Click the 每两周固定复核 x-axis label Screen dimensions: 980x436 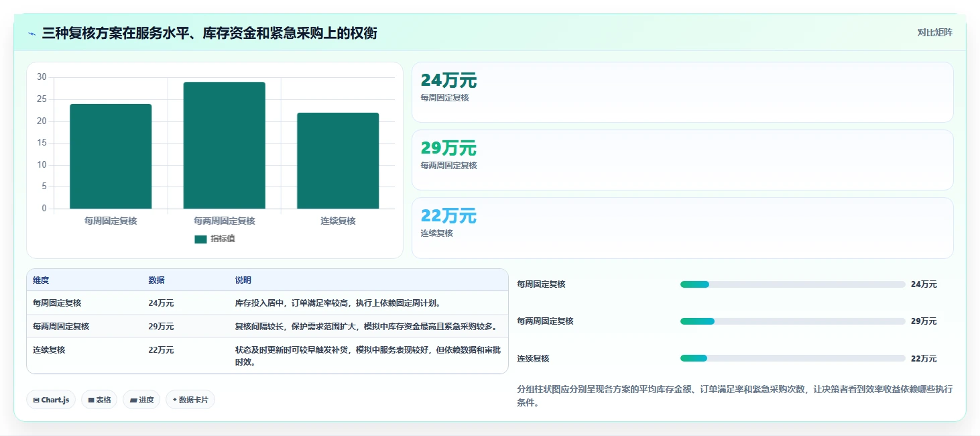(x=224, y=221)
